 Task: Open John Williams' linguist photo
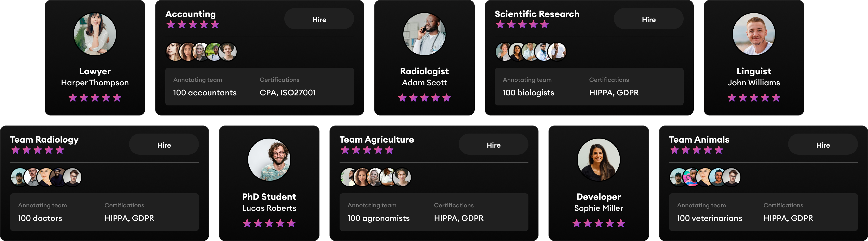click(753, 34)
